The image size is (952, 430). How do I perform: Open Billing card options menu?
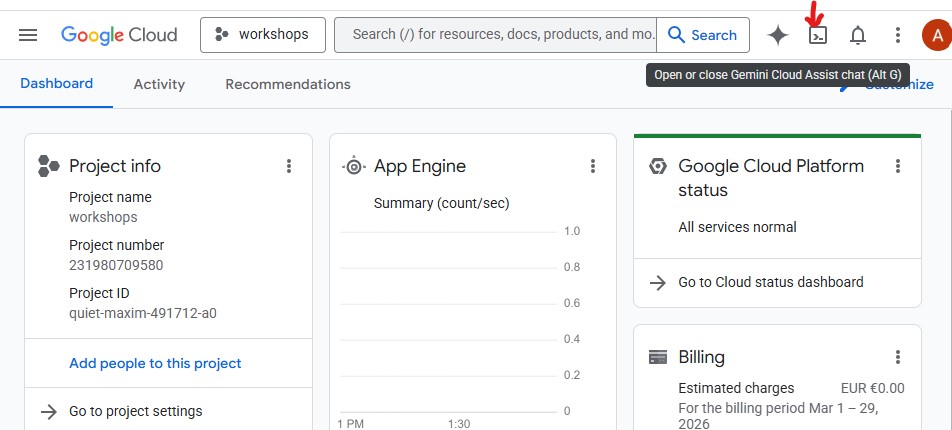898,357
